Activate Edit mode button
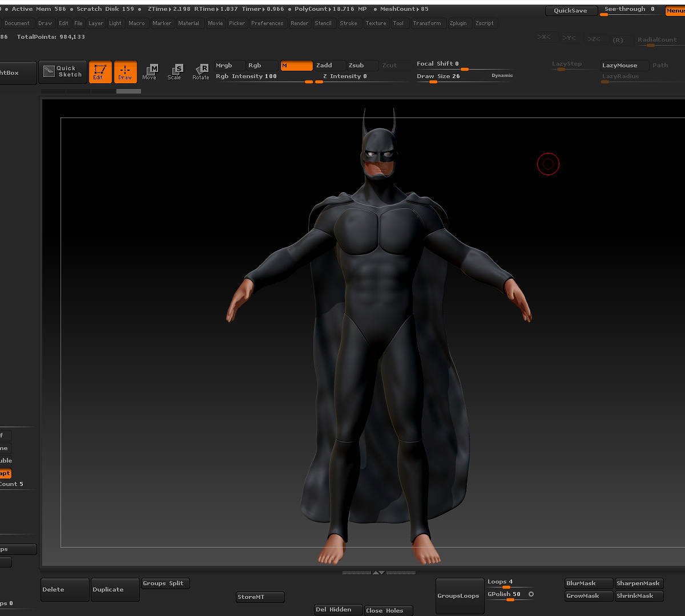 [x=100, y=72]
